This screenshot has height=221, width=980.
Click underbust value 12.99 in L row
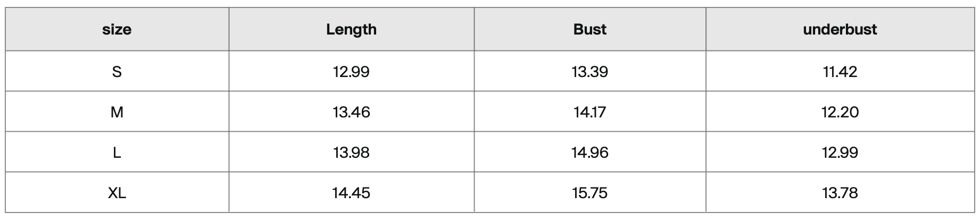pos(840,152)
